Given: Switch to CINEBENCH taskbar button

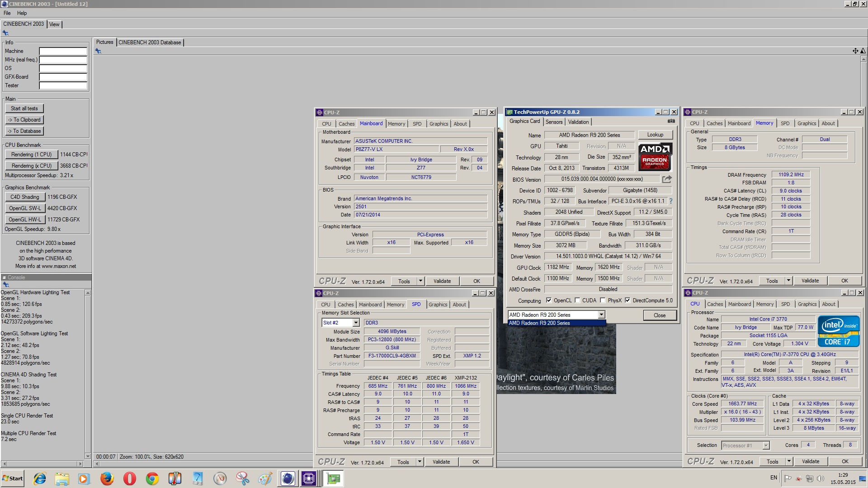Looking at the screenshot, I should 288,479.
